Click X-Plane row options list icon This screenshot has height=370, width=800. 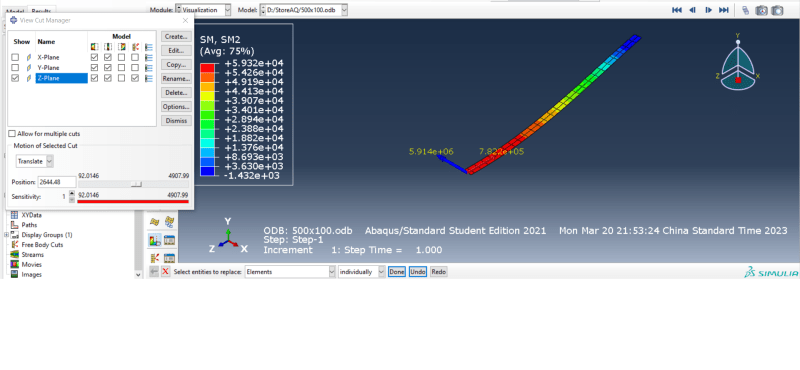149,57
